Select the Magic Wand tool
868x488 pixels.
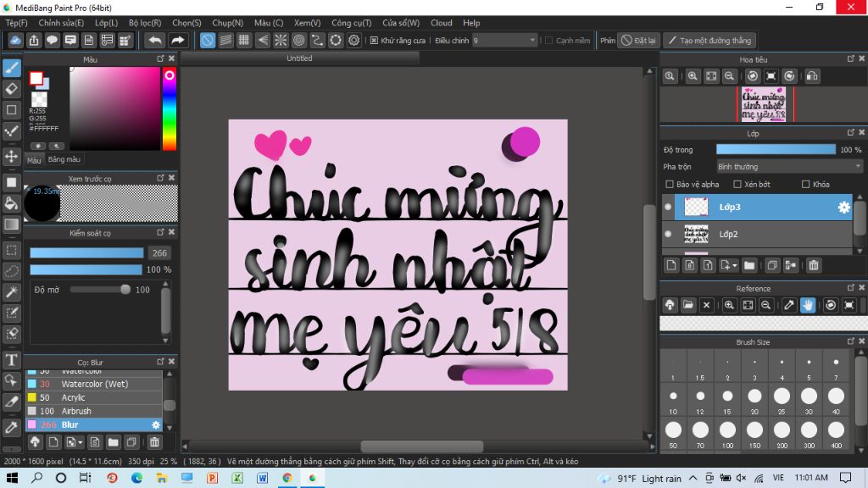point(12,291)
